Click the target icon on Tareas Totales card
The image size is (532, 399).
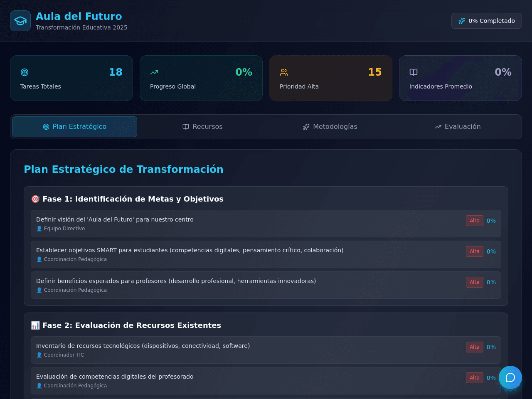25,72
